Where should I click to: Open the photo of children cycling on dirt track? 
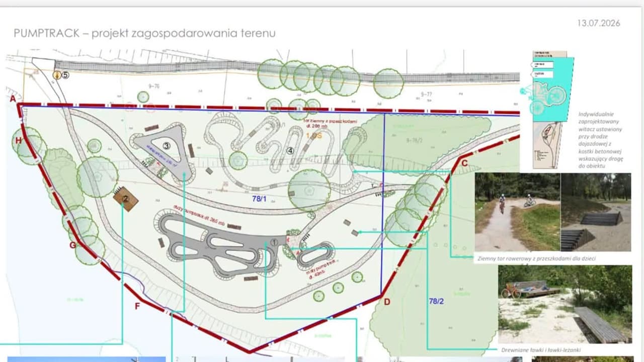coord(517,212)
